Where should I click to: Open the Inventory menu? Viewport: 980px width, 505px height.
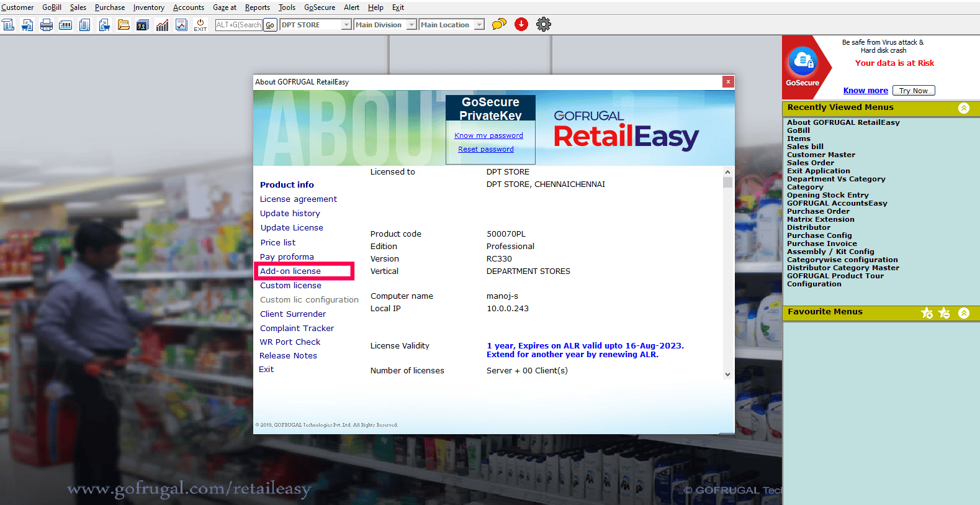[149, 7]
